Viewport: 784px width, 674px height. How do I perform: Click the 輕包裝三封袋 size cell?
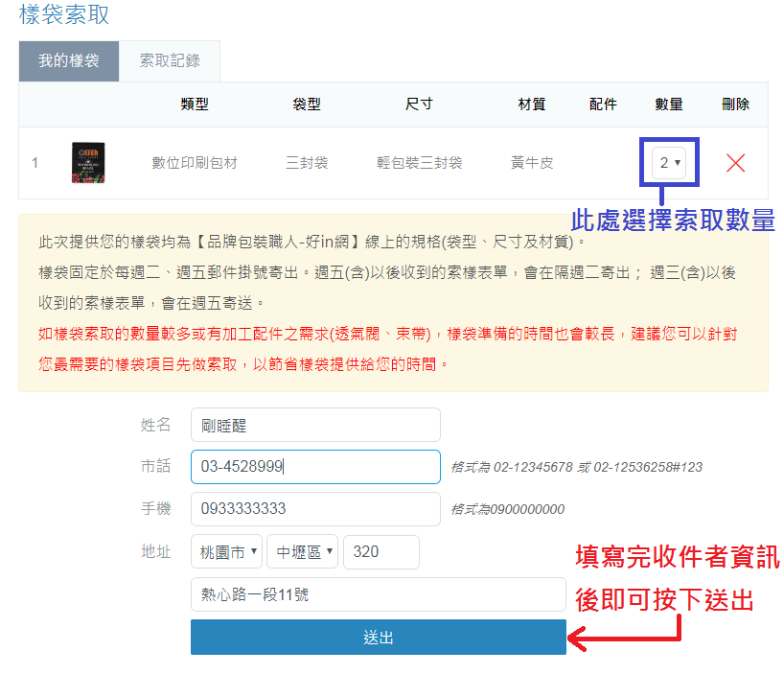419,163
